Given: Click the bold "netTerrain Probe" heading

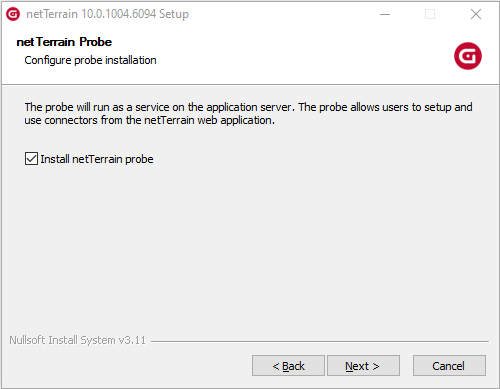Looking at the screenshot, I should (64, 42).
